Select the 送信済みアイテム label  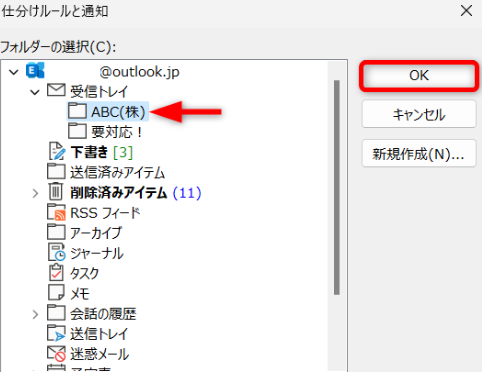pyautogui.click(x=118, y=173)
